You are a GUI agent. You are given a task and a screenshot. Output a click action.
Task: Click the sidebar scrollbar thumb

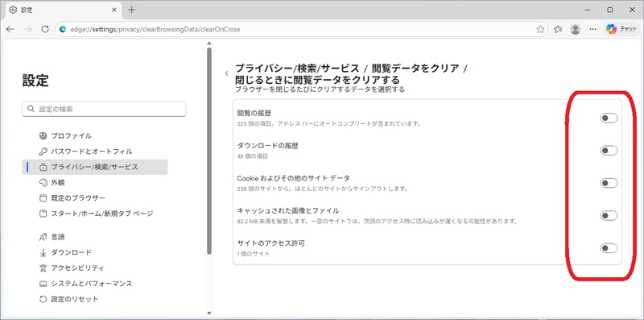(209, 150)
